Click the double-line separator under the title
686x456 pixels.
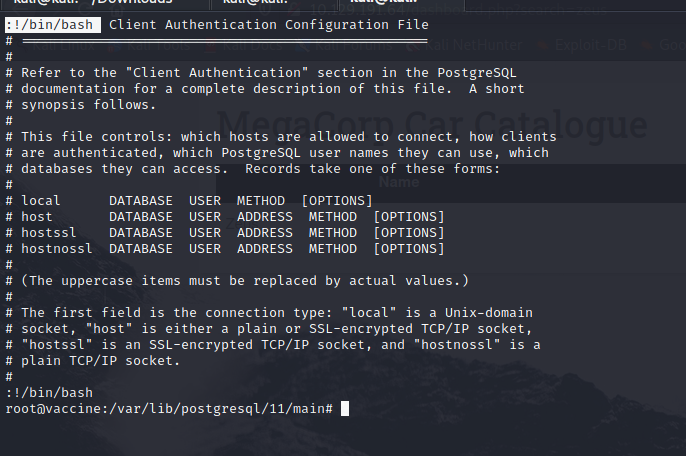pyautogui.click(x=224, y=41)
